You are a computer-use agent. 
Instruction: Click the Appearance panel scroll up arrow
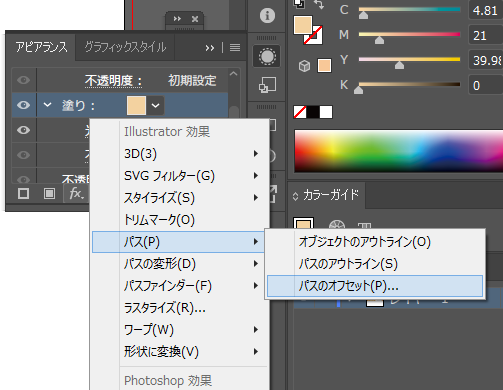[234, 74]
